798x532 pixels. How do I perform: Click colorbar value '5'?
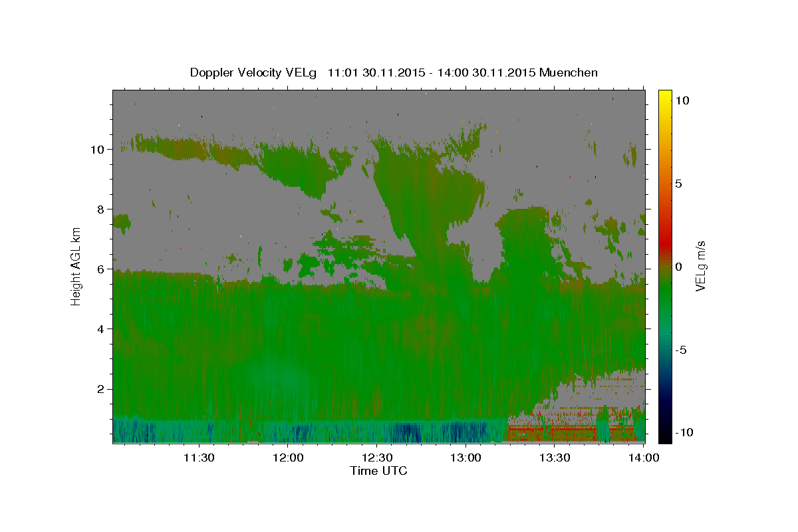[678, 184]
